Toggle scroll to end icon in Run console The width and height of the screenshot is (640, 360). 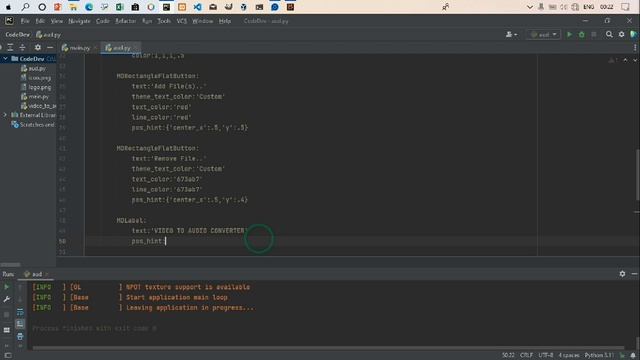20,324
